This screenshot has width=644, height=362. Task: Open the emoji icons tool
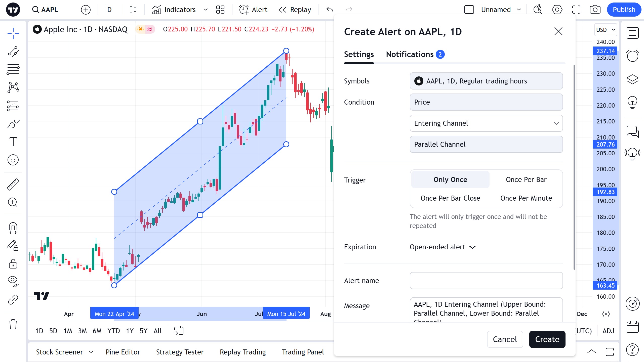[13, 160]
